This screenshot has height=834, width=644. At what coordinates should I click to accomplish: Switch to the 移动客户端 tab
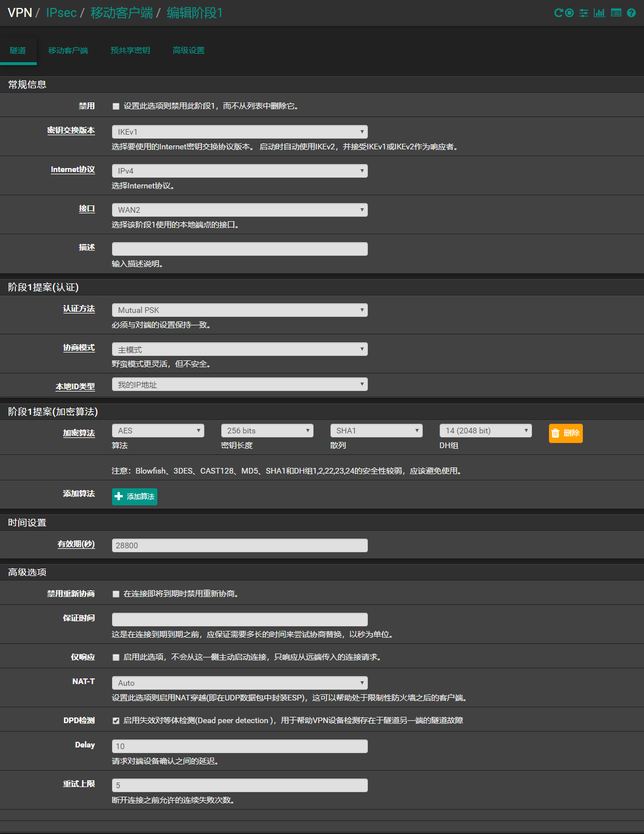tap(68, 51)
